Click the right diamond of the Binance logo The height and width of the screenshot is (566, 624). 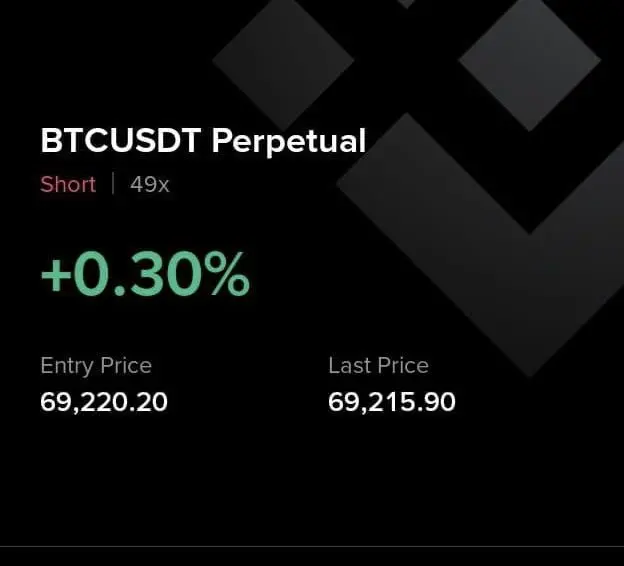(529, 61)
